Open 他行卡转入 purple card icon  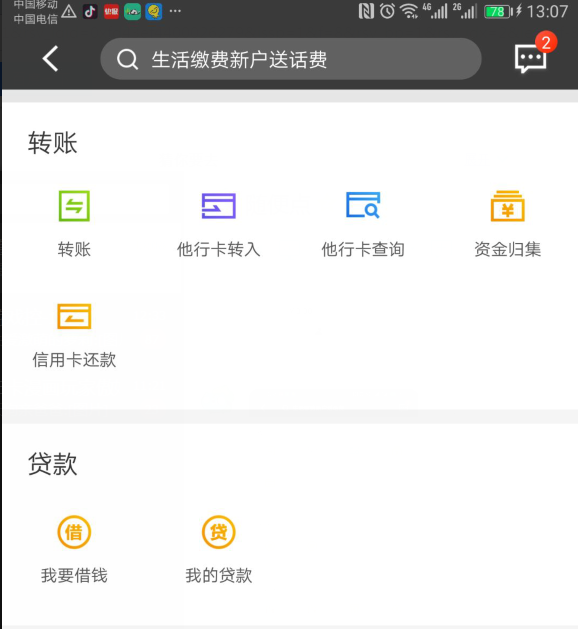coord(219,206)
